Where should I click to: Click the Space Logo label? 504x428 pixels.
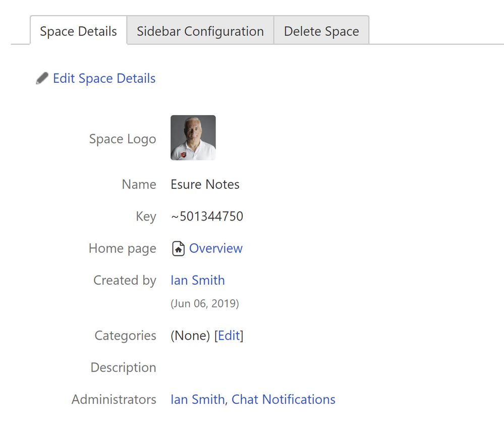pyautogui.click(x=123, y=139)
